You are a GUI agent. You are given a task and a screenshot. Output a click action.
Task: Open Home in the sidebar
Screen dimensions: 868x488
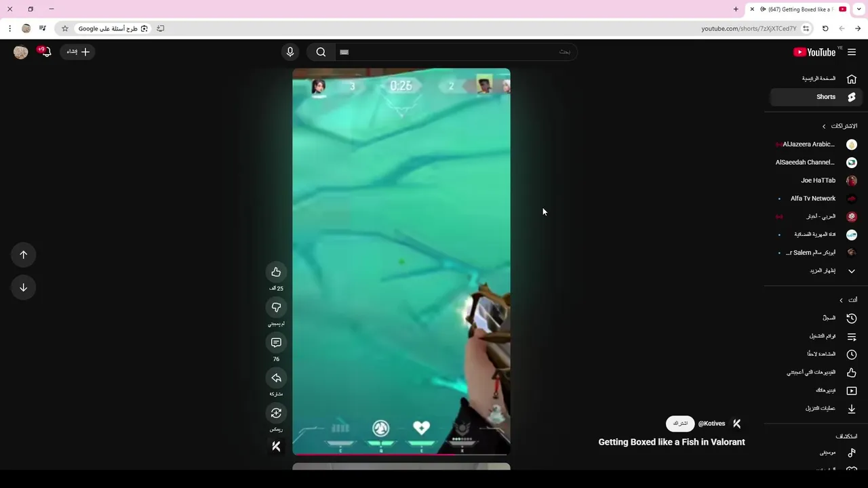click(816, 79)
